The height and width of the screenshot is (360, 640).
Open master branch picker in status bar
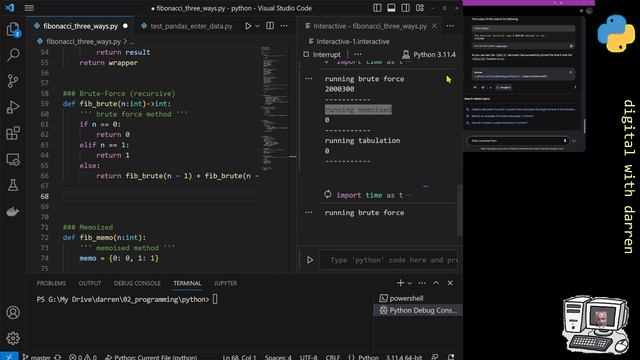(37, 357)
